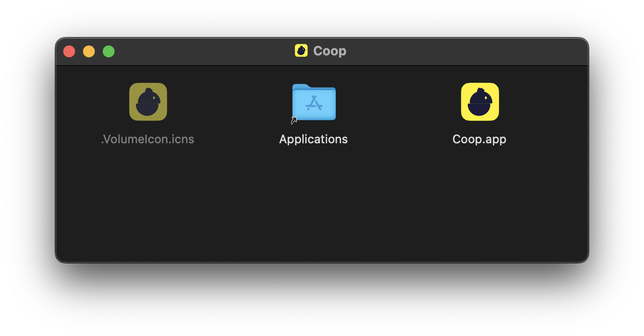Select the Coop.app file name label
The width and height of the screenshot is (644, 336).
pyautogui.click(x=479, y=139)
